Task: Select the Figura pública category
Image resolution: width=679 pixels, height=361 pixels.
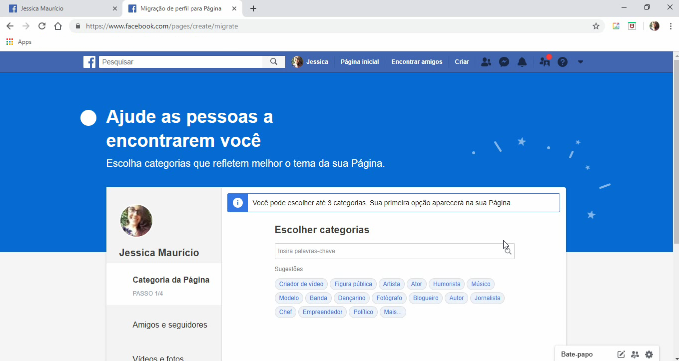Action: pyautogui.click(x=353, y=284)
